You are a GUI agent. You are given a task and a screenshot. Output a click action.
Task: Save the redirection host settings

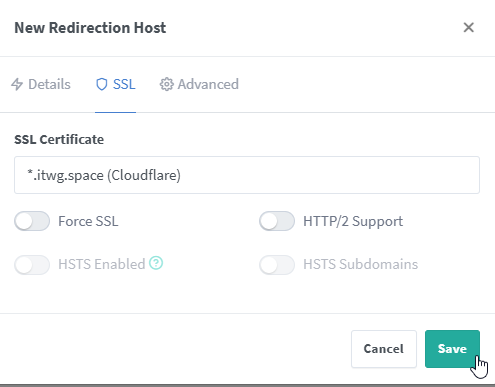point(452,349)
